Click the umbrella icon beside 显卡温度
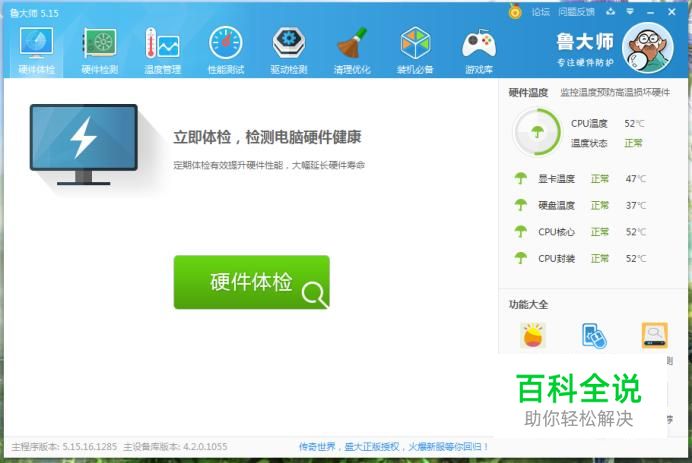The image size is (692, 463). 521,178
